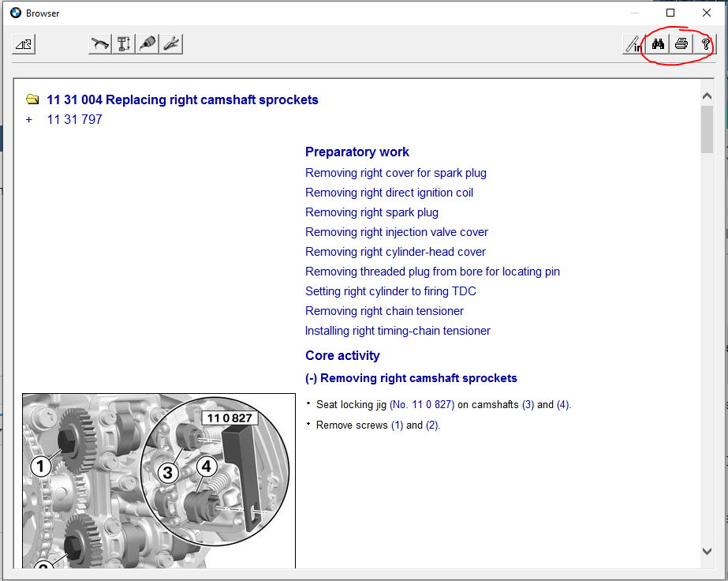Open help with the question mark icon
Image resolution: width=728 pixels, height=581 pixels.
click(705, 44)
